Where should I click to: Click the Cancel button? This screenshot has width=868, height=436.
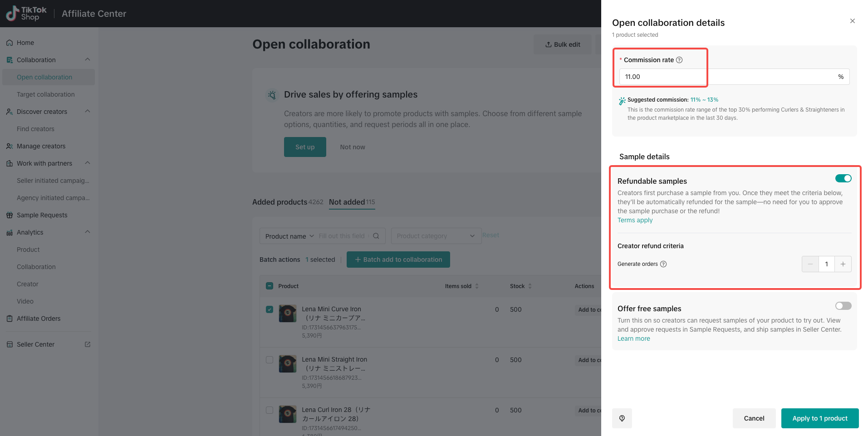[x=754, y=418]
